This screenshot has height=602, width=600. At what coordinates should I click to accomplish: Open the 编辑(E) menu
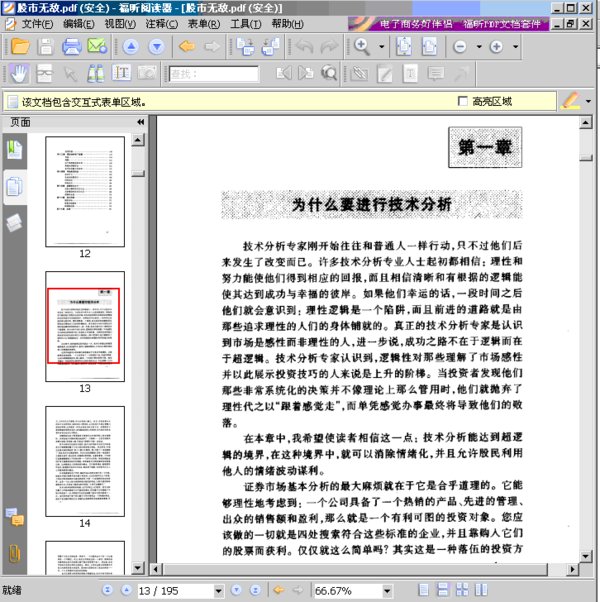[x=79, y=24]
